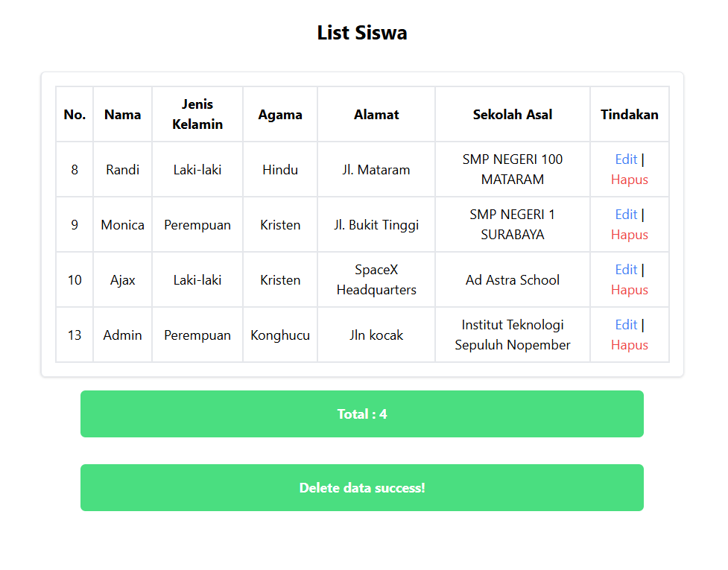
Task: Remove Admin with Hapus link
Action: [x=629, y=345]
